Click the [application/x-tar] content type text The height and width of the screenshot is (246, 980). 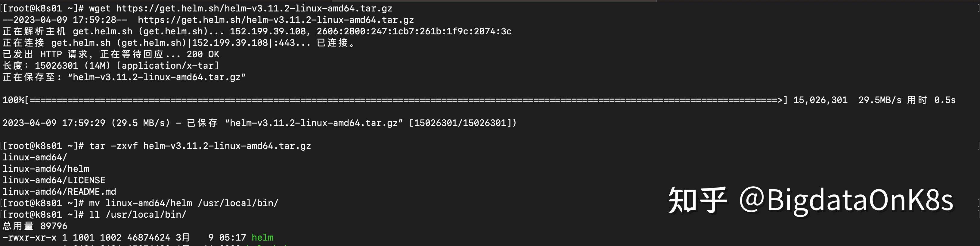tap(168, 65)
